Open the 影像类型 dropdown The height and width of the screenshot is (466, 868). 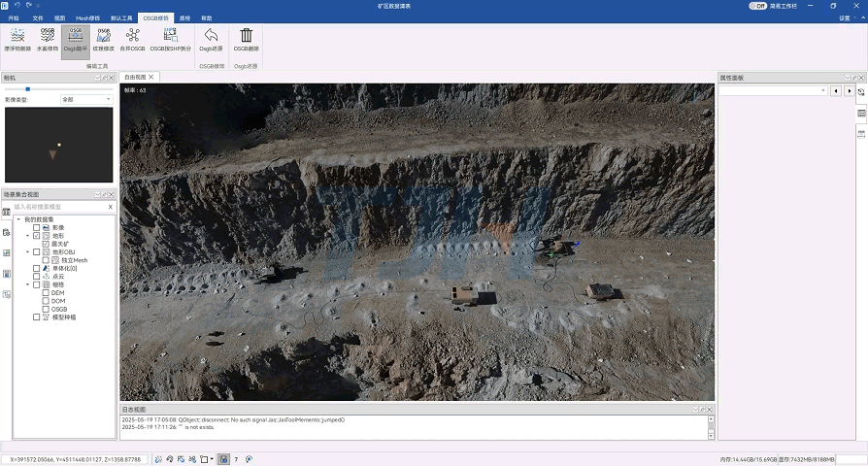pos(86,99)
